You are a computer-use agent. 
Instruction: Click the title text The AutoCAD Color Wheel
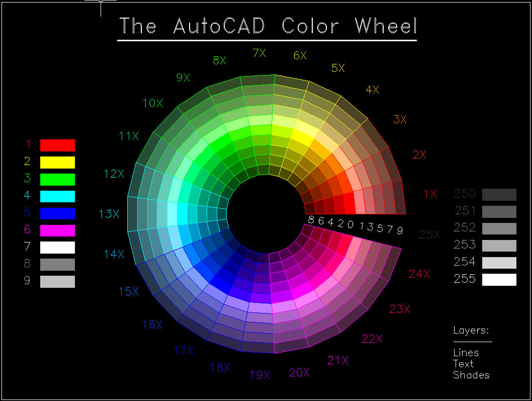click(x=268, y=26)
